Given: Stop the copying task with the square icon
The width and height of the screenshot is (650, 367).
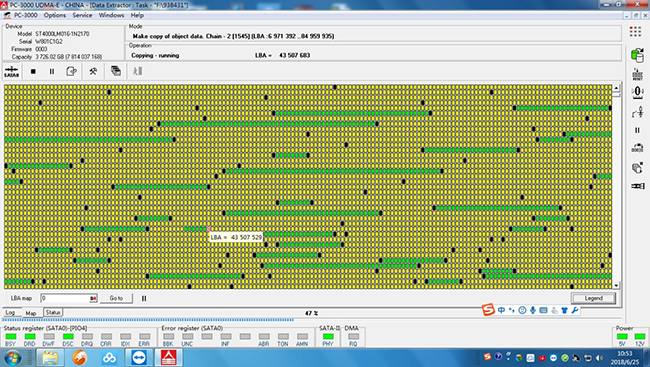Looking at the screenshot, I should 33,71.
